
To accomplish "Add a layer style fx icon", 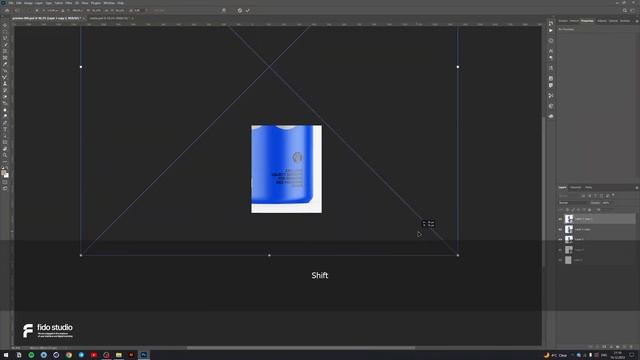I will point(597,347).
